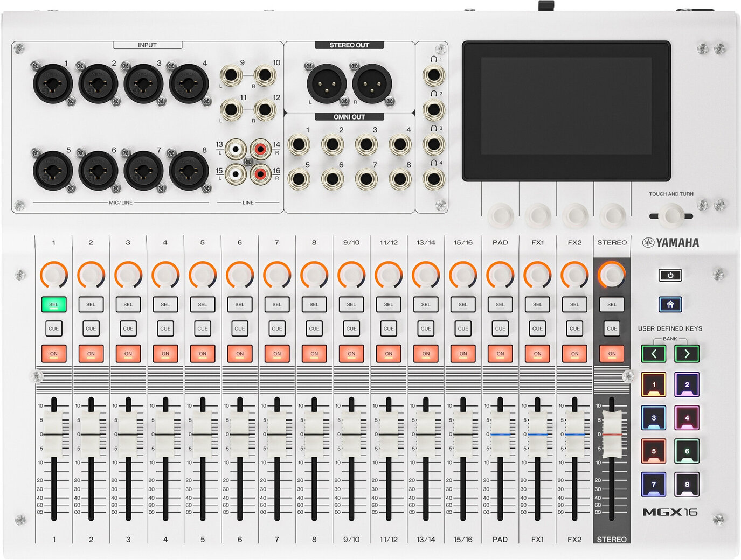Select channel 1 with lit SEL button
Image resolution: width=741 pixels, height=560 pixels.
point(54,304)
